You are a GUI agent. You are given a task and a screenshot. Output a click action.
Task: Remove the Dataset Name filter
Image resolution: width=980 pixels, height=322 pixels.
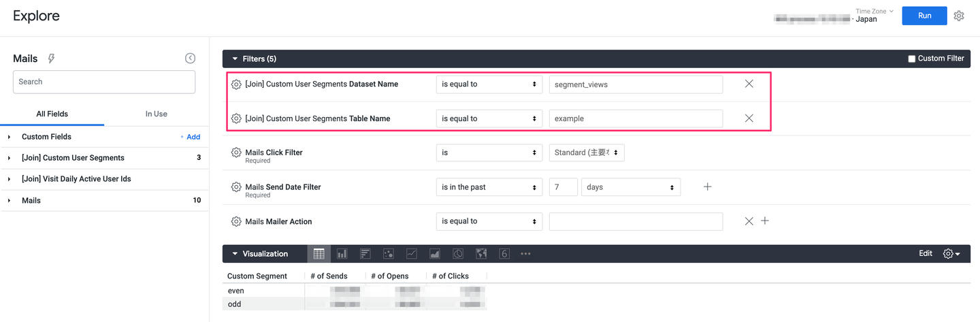coord(749,84)
